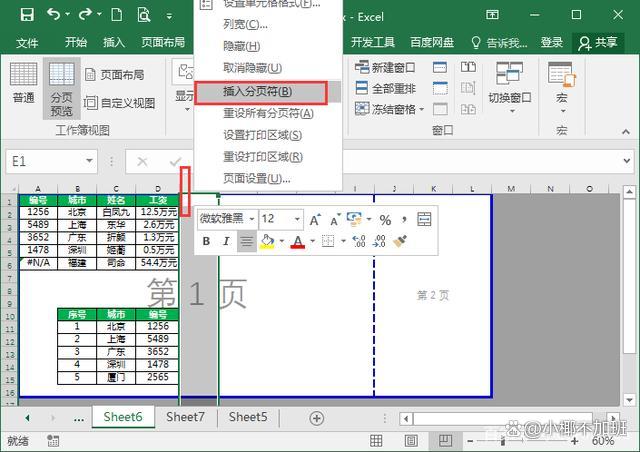
Task: Open 页面设置(U) from the context menu
Action: (257, 178)
